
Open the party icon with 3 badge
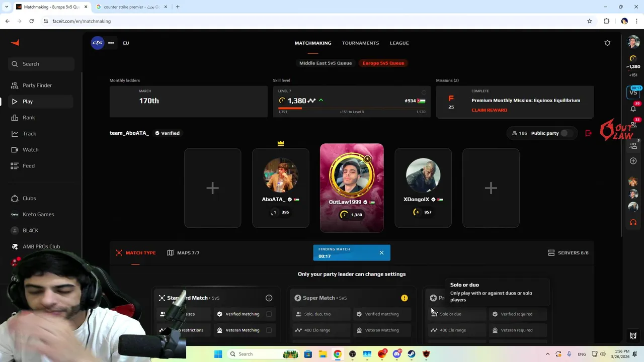tap(633, 146)
